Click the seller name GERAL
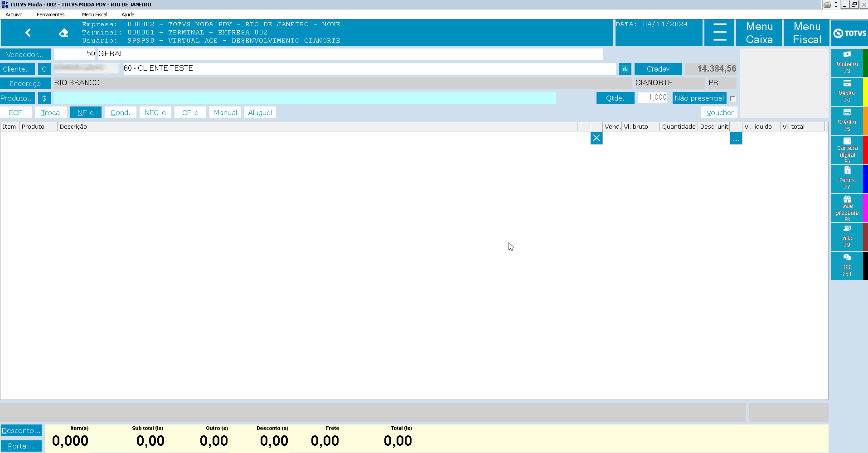 pyautogui.click(x=111, y=54)
